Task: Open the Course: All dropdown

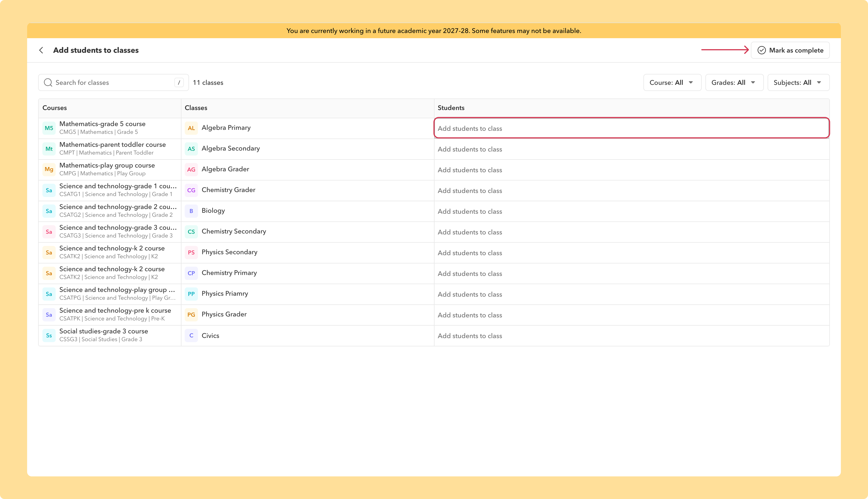Action: (x=672, y=83)
